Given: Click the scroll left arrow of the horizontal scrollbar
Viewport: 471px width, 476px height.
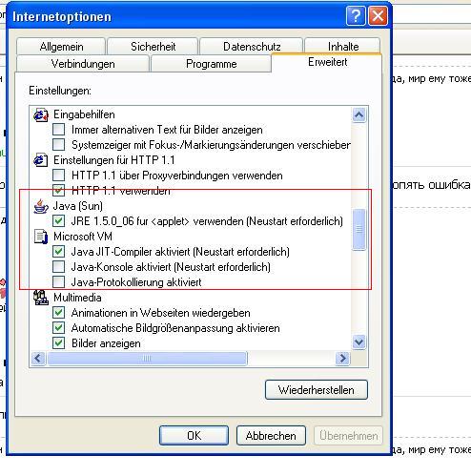Looking at the screenshot, I should click(38, 359).
